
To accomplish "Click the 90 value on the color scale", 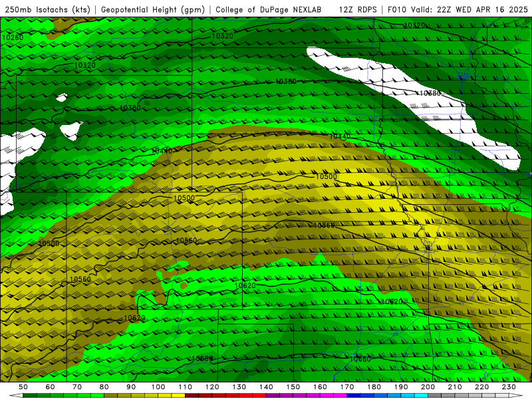I will tap(131, 387).
